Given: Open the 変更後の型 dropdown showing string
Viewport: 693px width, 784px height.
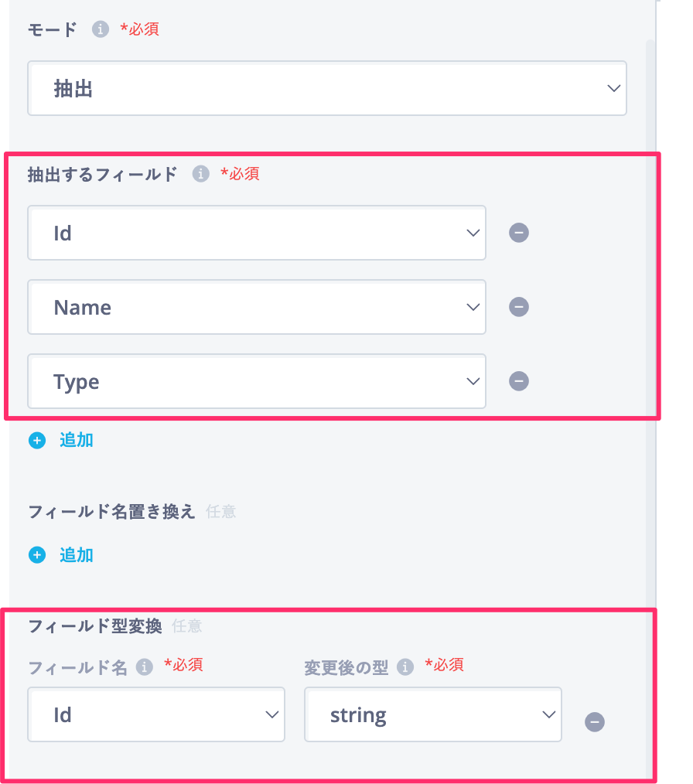Looking at the screenshot, I should 433,714.
